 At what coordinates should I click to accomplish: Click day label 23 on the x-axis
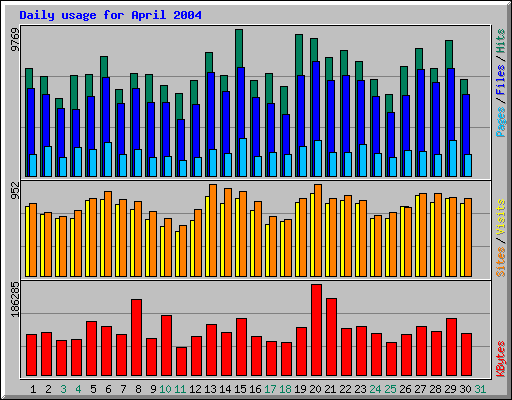[360, 389]
